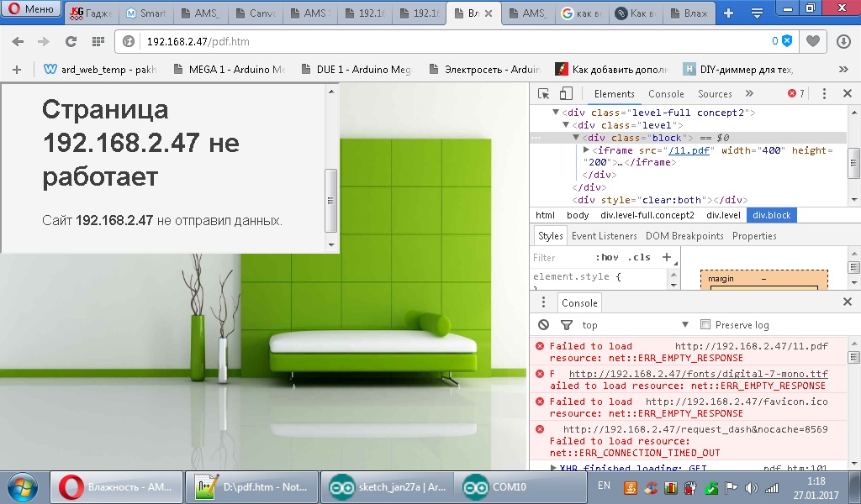Expand the iframe node in Elements tree
This screenshot has width=861, height=504.
pos(586,150)
